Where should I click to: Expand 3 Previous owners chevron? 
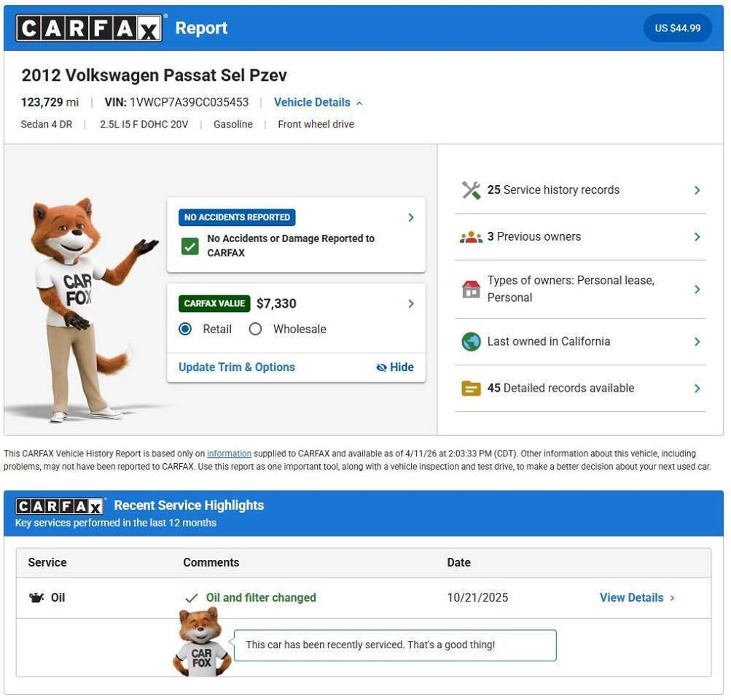tap(697, 237)
